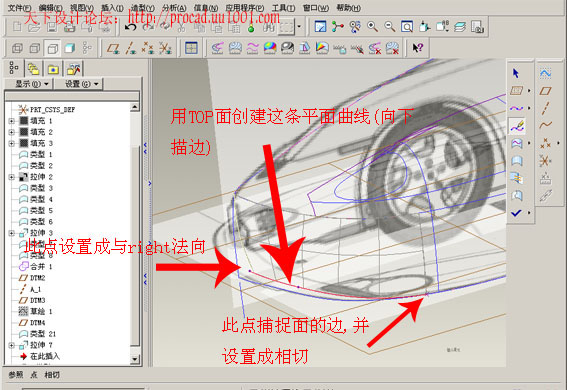The width and height of the screenshot is (567, 390).
Task: Pick the selection arrow tool in right toolbar
Action: pyautogui.click(x=516, y=73)
